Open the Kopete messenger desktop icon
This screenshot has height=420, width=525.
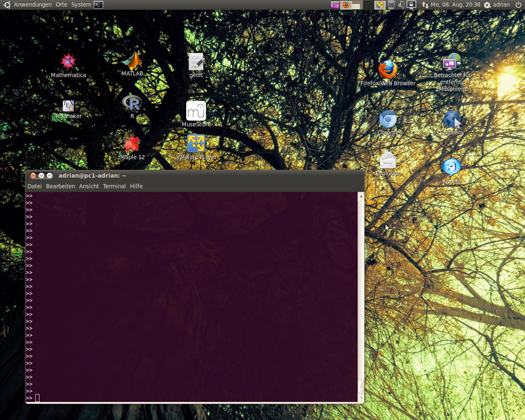[452, 167]
